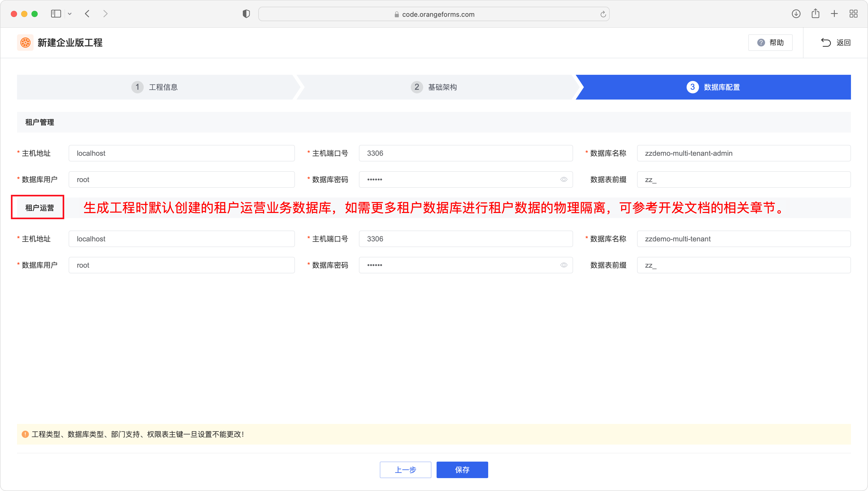This screenshot has width=868, height=491.
Task: Open the Safari downloads icon
Action: [x=796, y=14]
